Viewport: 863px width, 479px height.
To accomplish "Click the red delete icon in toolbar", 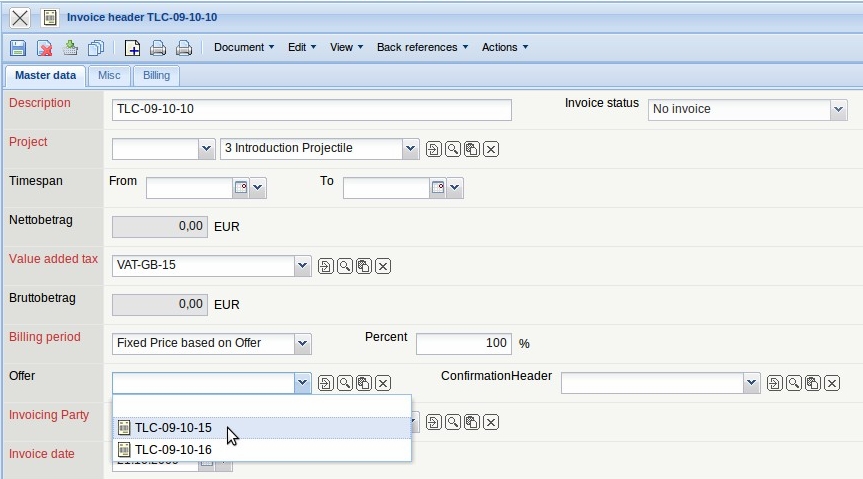I will click(x=45, y=47).
